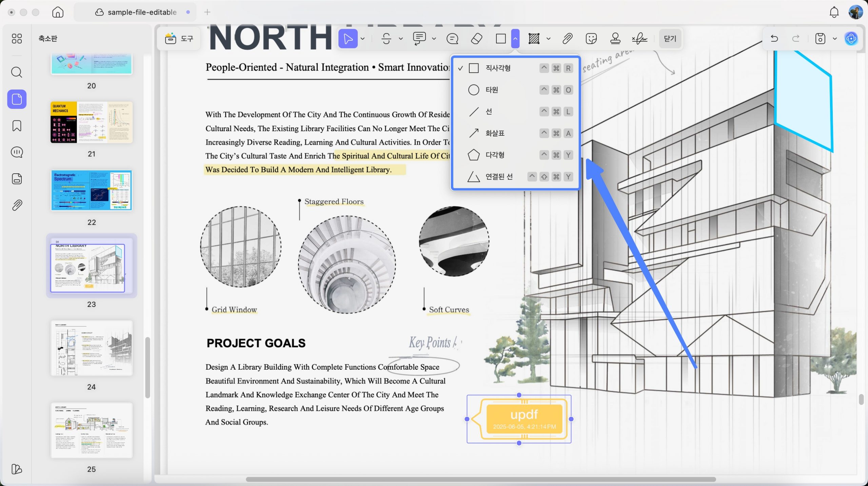Open the stamp tool
This screenshot has width=868, height=486.
(615, 39)
